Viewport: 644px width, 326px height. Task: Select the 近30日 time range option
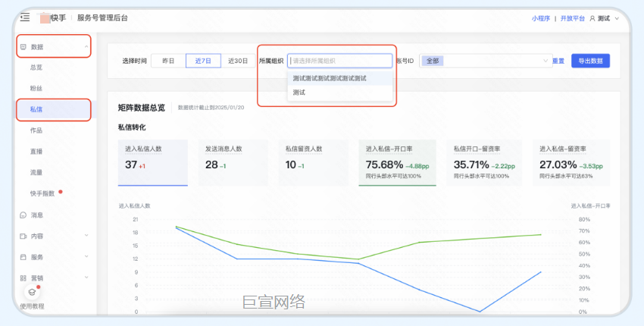click(238, 61)
